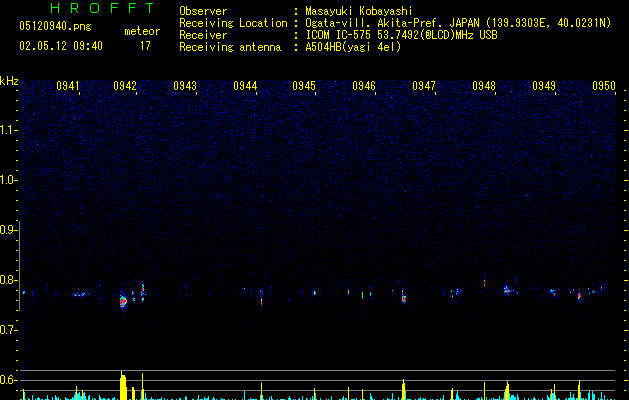
Task: Click the 0946 time marker
Action: (364, 85)
